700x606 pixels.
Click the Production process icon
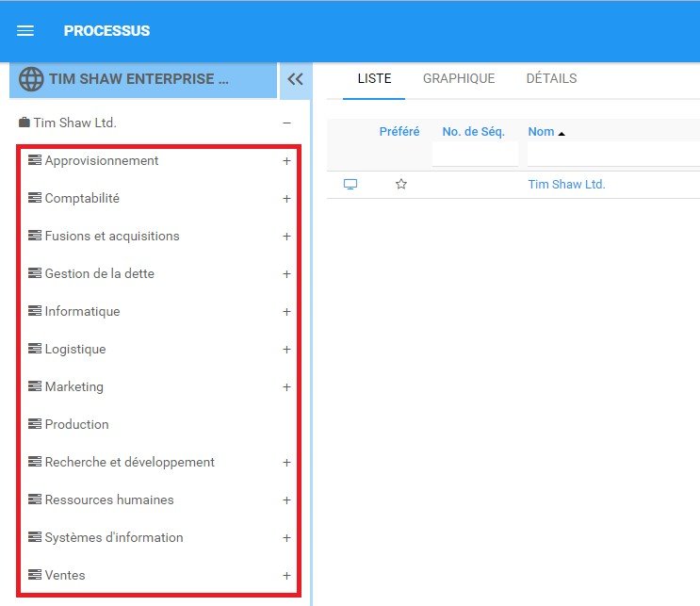coord(35,424)
